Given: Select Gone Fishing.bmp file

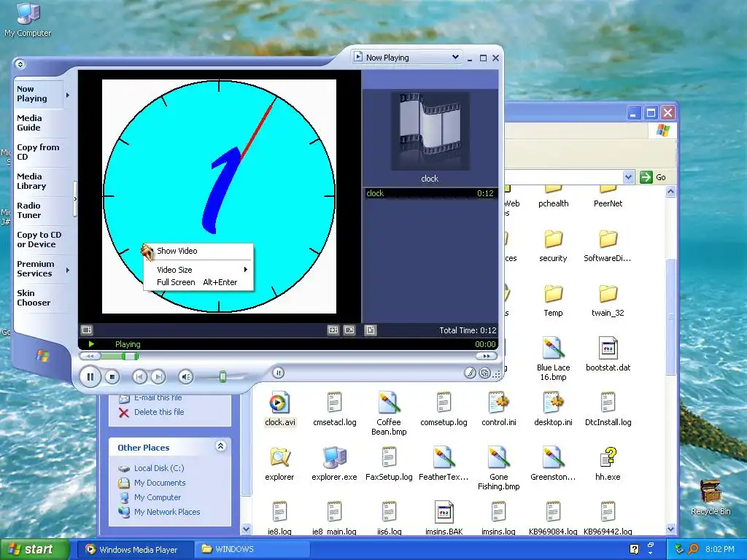Looking at the screenshot, I should 498,468.
